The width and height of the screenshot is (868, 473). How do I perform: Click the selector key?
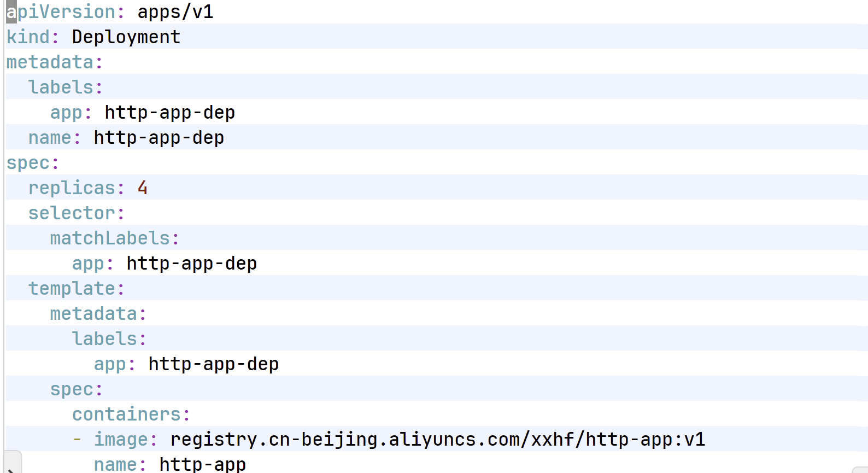click(x=72, y=213)
